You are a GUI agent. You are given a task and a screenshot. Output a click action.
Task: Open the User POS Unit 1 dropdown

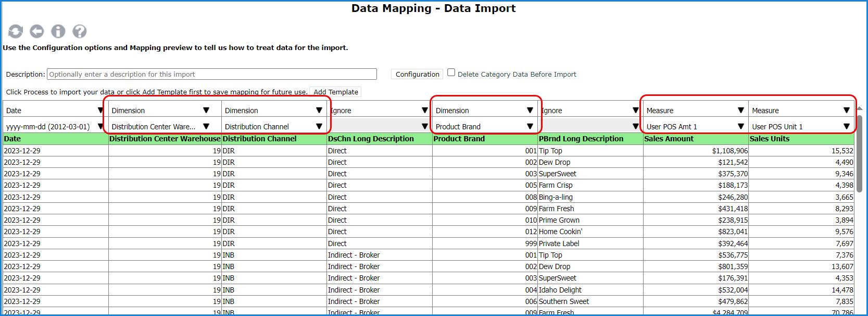tap(801, 126)
